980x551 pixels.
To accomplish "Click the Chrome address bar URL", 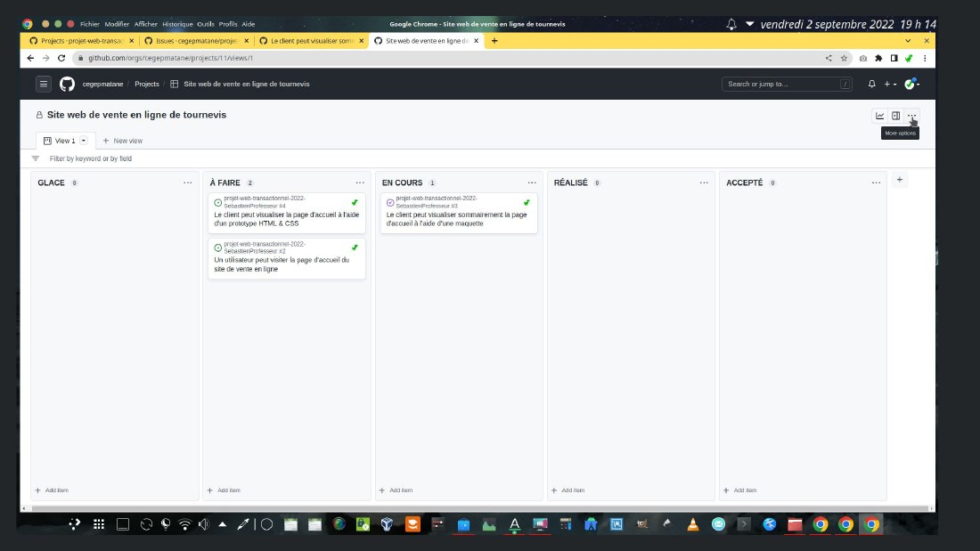I will click(x=171, y=58).
